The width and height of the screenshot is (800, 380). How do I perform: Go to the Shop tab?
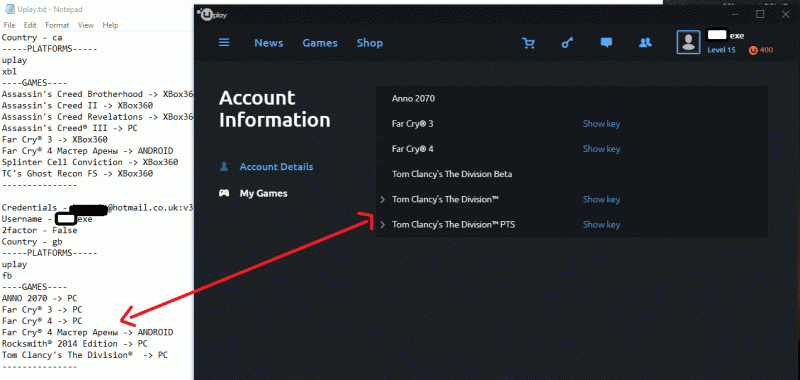click(x=370, y=43)
